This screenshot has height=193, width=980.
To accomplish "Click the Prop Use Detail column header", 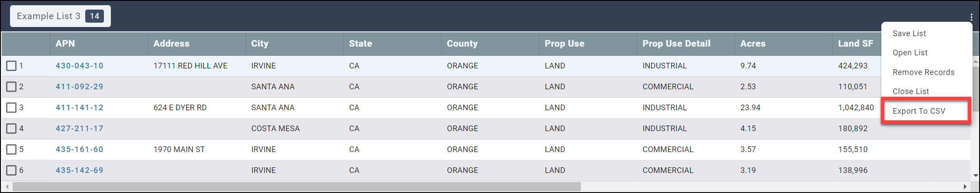I will click(676, 44).
